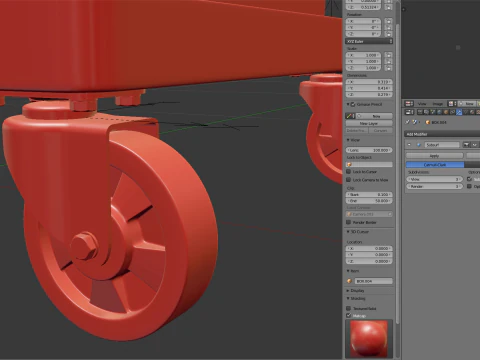The height and width of the screenshot is (360, 480).
Task: Click the Clip End field
Action: click(369, 201)
